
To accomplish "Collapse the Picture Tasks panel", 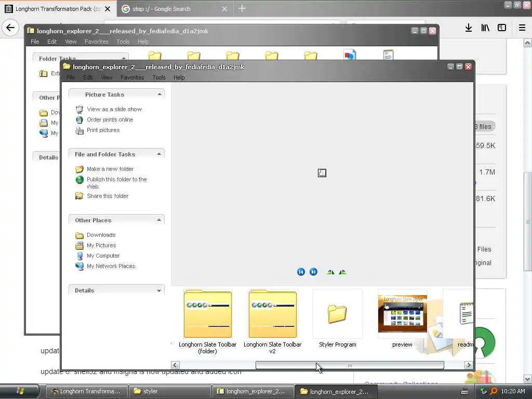I will click(159, 95).
